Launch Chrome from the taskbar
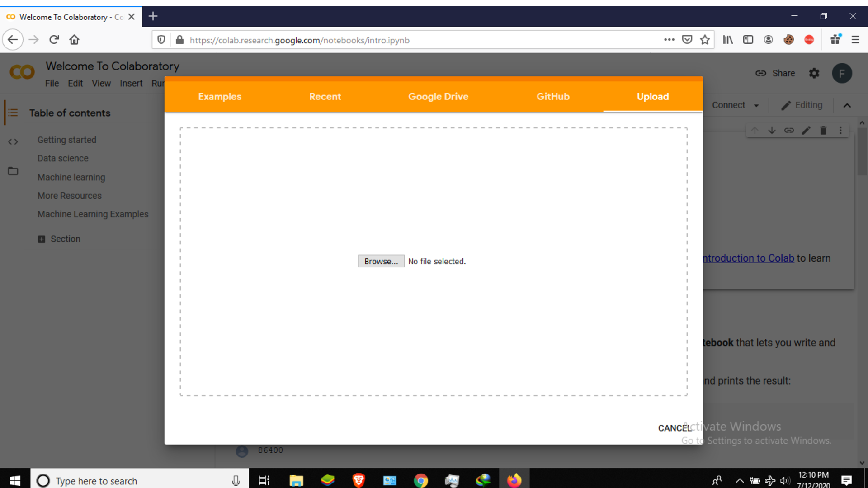Image resolution: width=868 pixels, height=488 pixels. (x=421, y=480)
